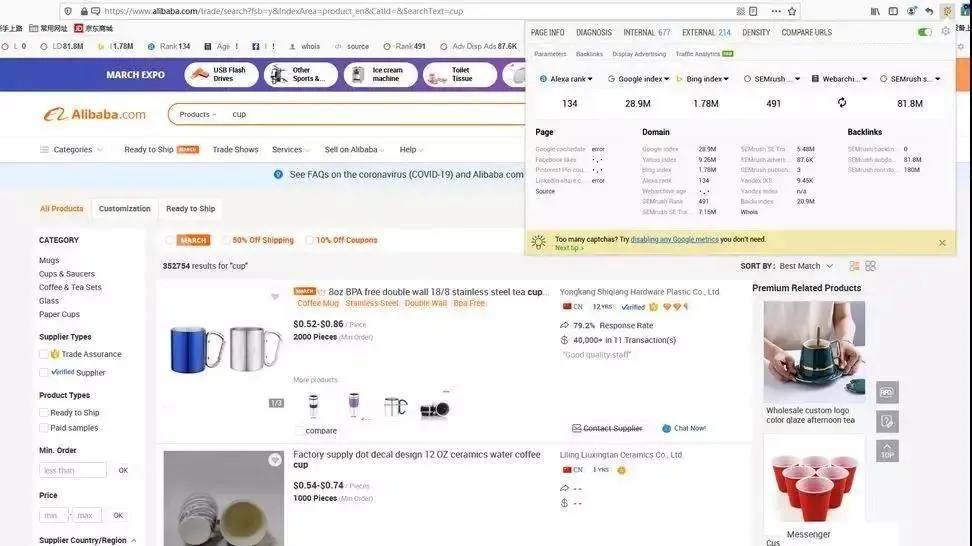This screenshot has width=972, height=546.
Task: Open the Sort By Best Match dropdown
Action: coord(805,266)
